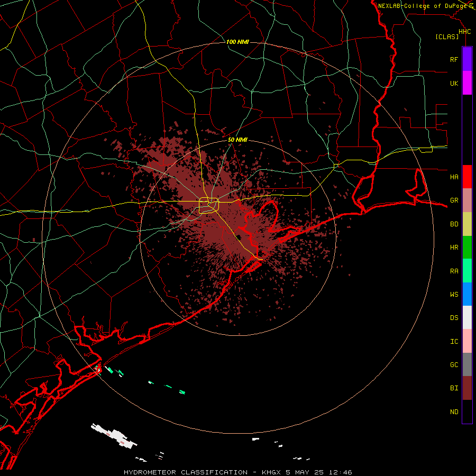The image size is (476, 476).
Task: Pick the DS white legend swatch
Action: coord(467,317)
